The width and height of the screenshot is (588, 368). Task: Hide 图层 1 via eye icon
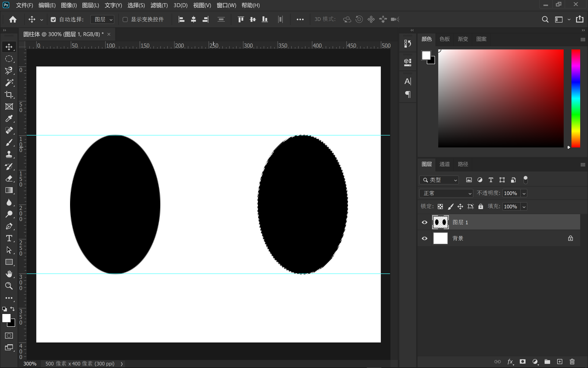coord(424,222)
